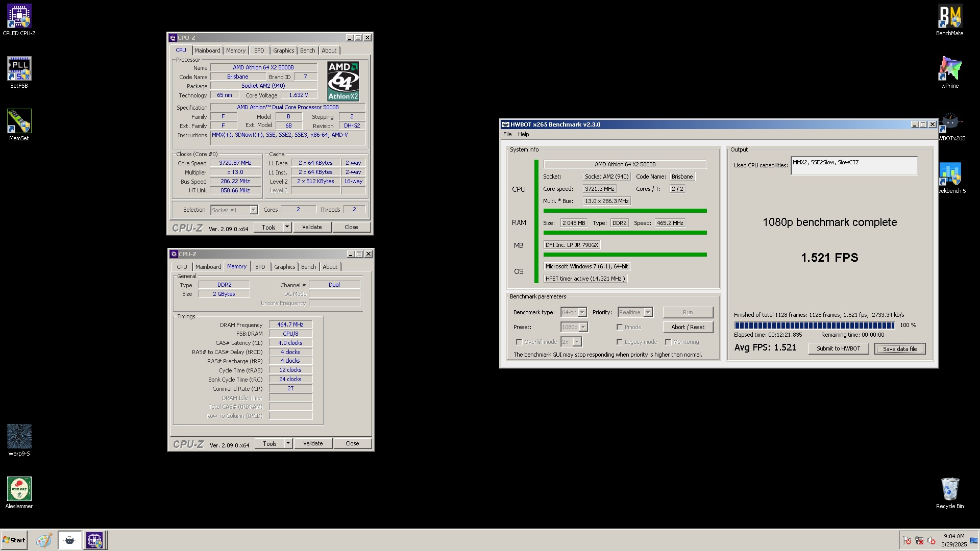The height and width of the screenshot is (551, 980).
Task: Open Paint from the taskbar
Action: coord(44,540)
